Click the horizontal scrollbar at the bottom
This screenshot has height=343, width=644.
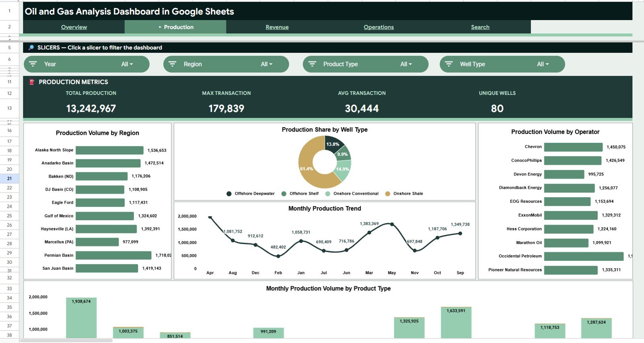[66, 341]
